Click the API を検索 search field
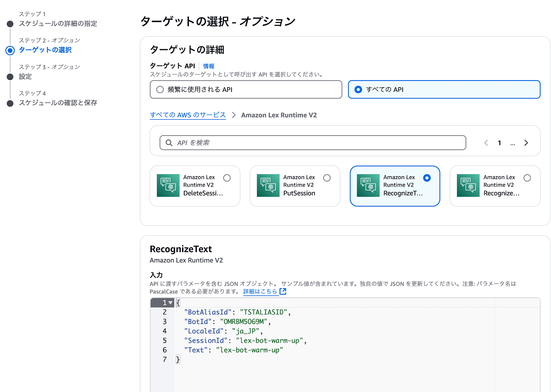The image size is (551, 392). pyautogui.click(x=313, y=143)
